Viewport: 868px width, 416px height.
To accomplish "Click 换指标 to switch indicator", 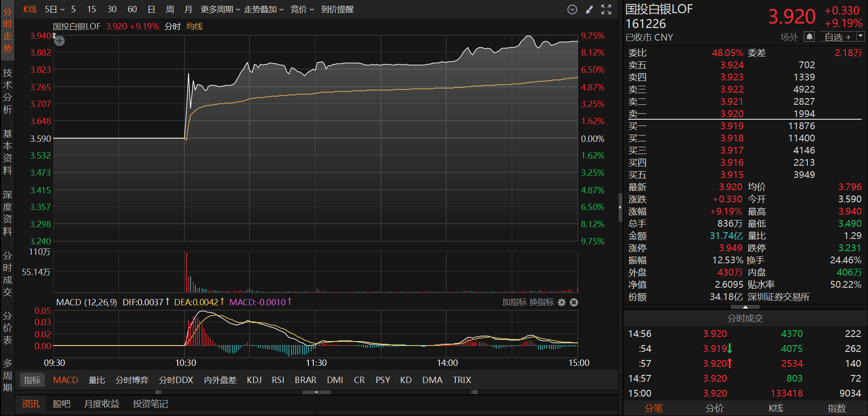I will (x=542, y=302).
